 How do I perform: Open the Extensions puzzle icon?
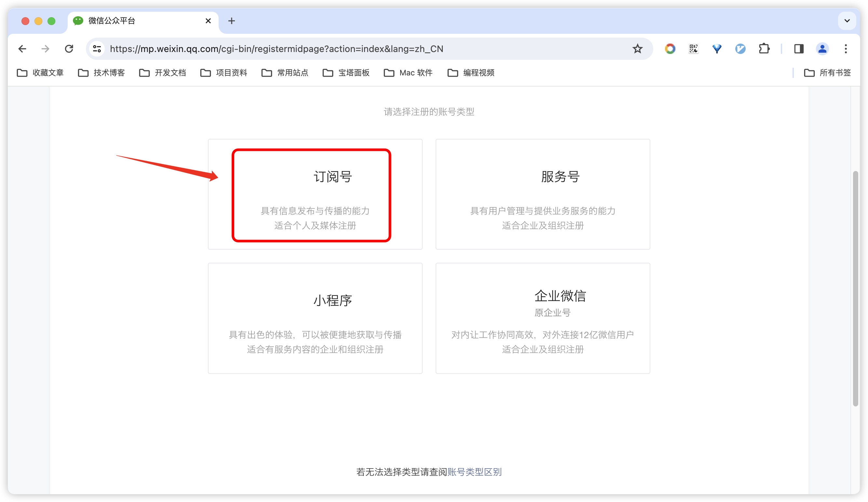[x=764, y=49]
